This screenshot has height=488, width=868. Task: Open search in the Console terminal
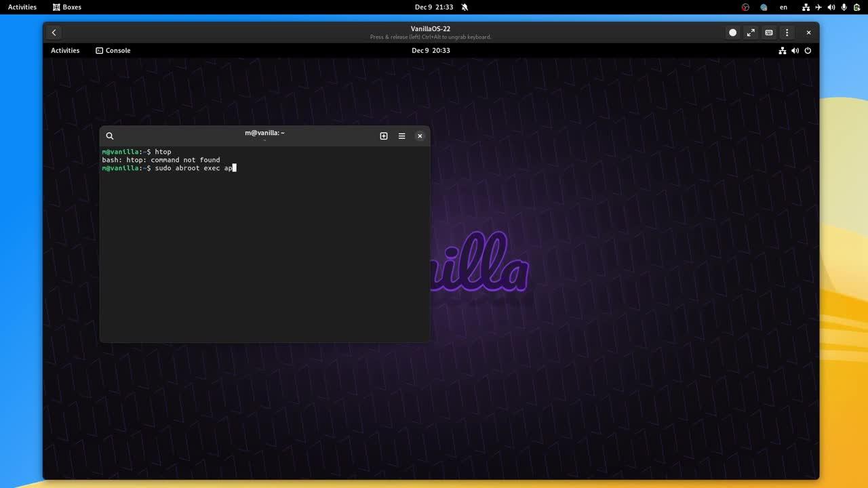[110, 136]
